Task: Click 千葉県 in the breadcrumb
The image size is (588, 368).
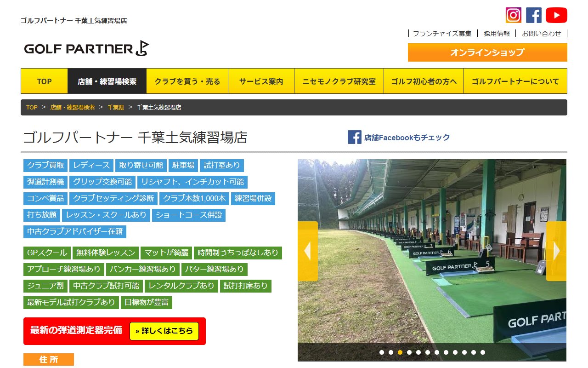Action: [x=116, y=107]
